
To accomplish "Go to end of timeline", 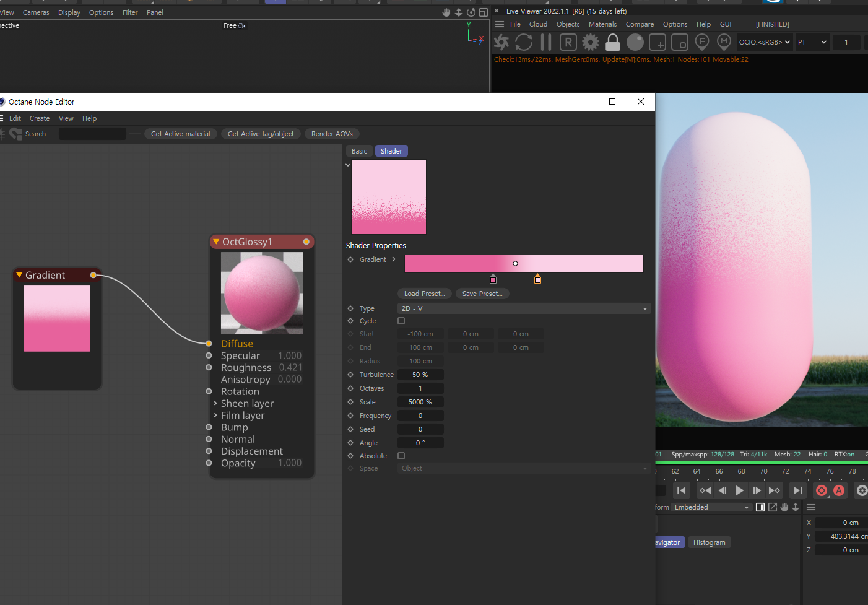I will (x=799, y=490).
